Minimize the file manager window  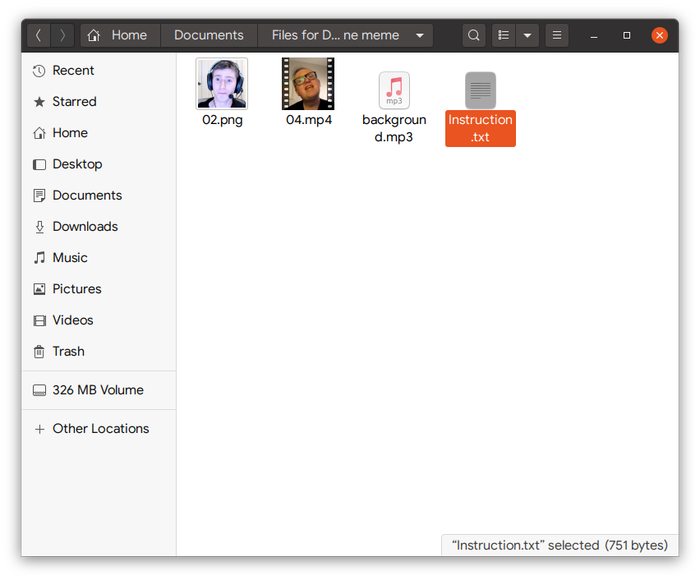tap(594, 36)
